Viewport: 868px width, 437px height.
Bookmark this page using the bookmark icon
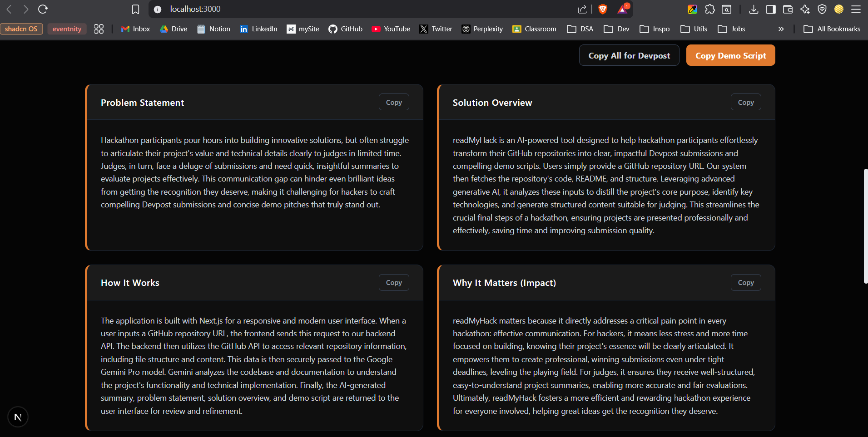click(135, 9)
